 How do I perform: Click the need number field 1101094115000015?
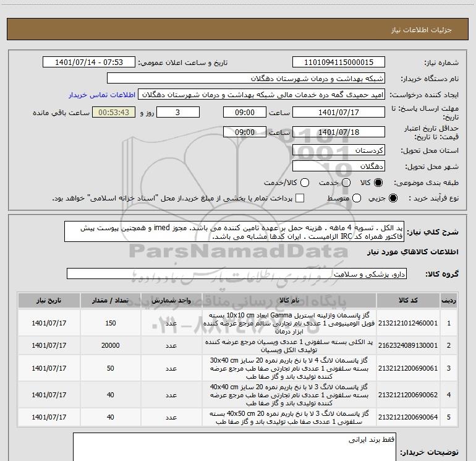[339, 62]
